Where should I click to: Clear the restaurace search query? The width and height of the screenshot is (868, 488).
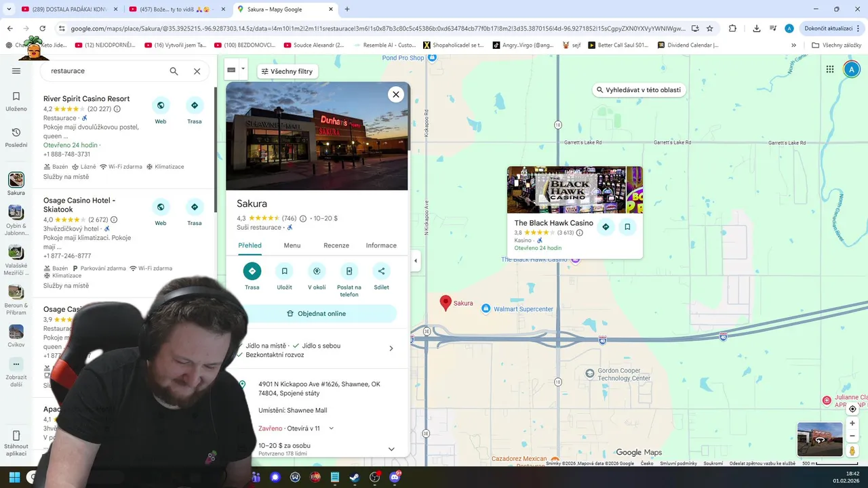click(x=197, y=71)
